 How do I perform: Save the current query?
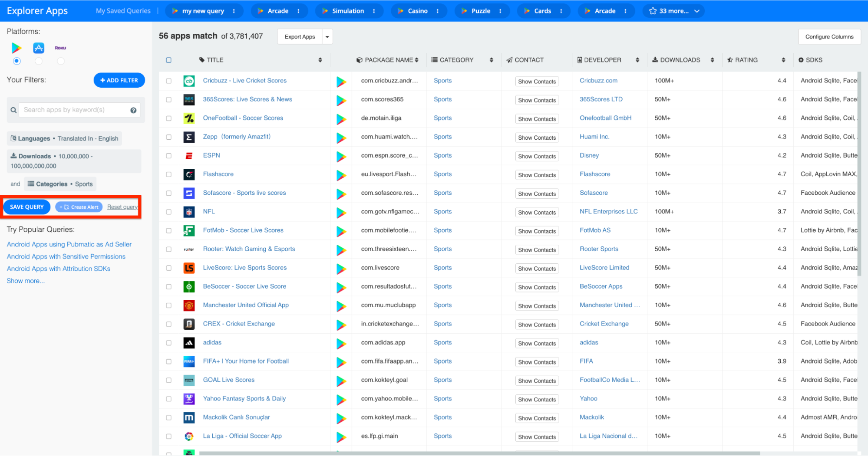point(27,207)
